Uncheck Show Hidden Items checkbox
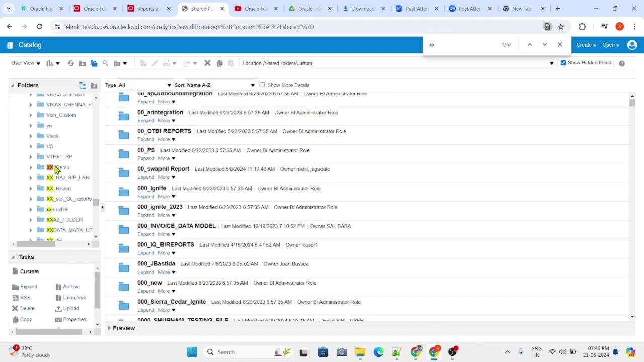The height and width of the screenshot is (362, 644). pos(563,63)
